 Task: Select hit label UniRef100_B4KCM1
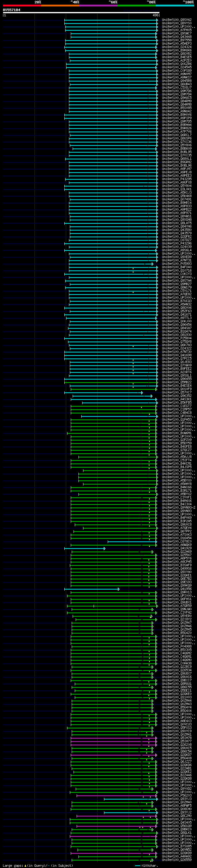point(177,464)
